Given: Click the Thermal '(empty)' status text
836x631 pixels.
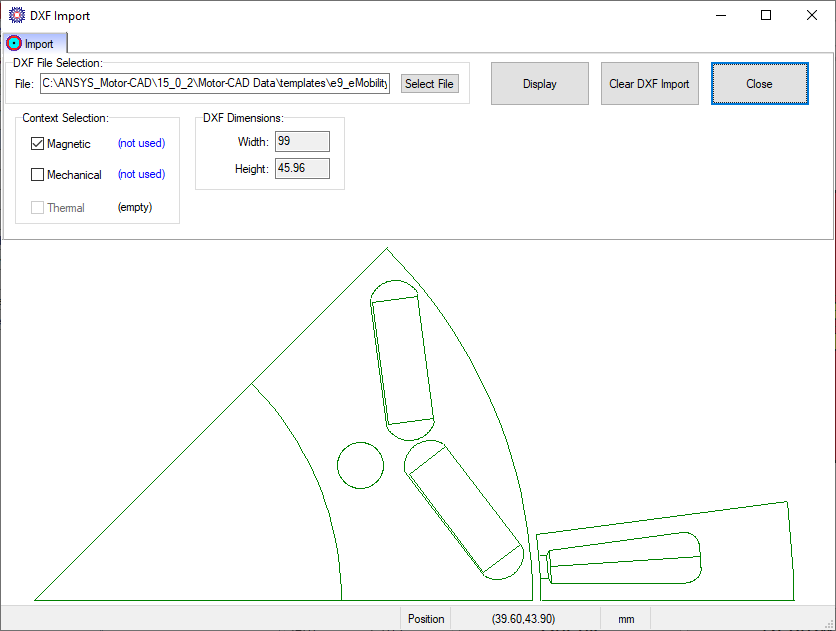Looking at the screenshot, I should coord(135,207).
